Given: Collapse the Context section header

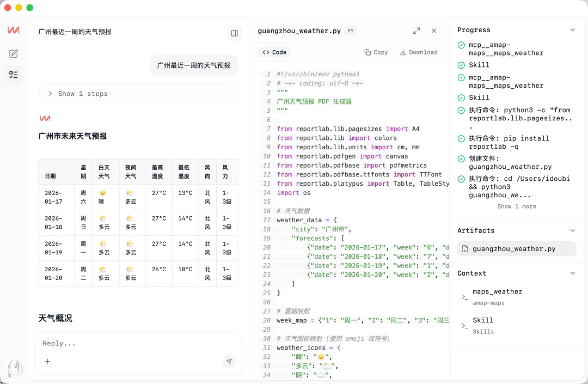Looking at the screenshot, I should [x=572, y=273].
